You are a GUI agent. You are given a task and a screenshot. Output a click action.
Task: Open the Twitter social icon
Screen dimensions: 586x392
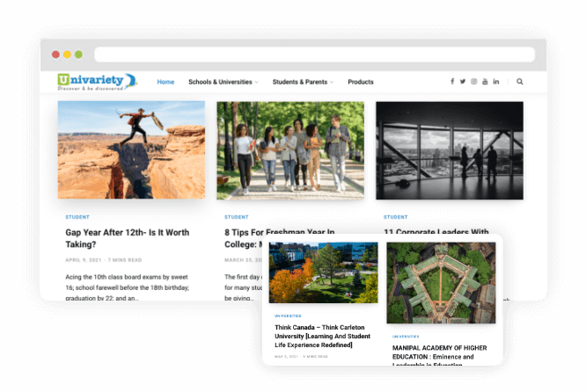click(463, 82)
